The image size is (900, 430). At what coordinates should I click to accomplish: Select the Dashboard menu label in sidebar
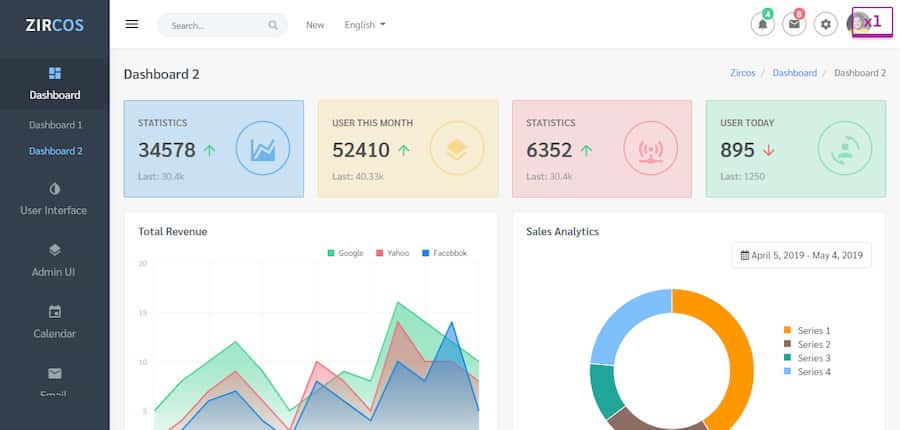click(55, 95)
